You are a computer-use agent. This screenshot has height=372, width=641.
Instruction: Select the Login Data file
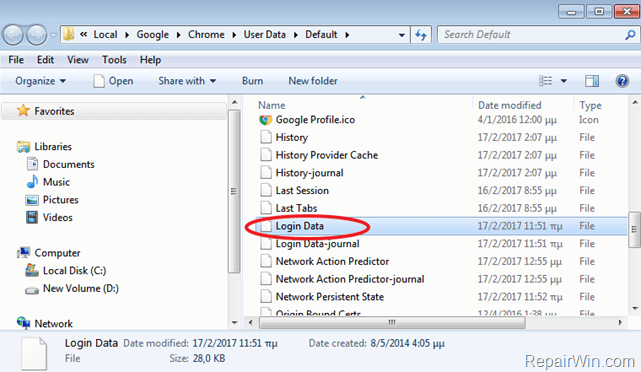tap(300, 226)
